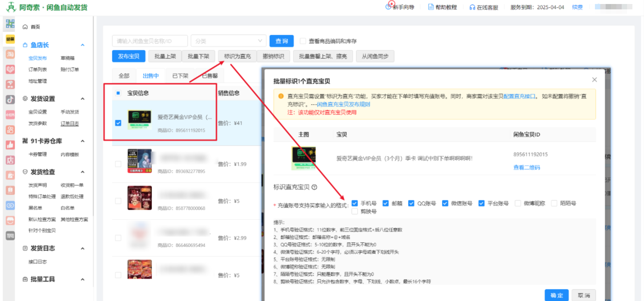Screen dimensions: 644x301
Task: Click the 确定 button in dialog
Action: (557, 295)
